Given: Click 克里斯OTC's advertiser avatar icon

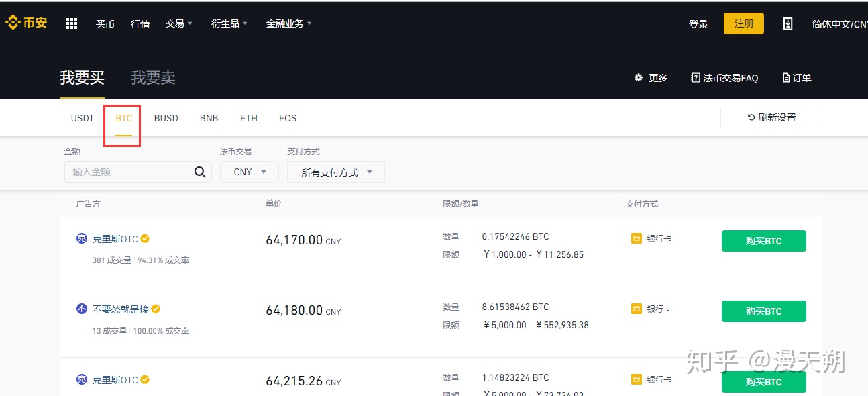Looking at the screenshot, I should point(81,238).
